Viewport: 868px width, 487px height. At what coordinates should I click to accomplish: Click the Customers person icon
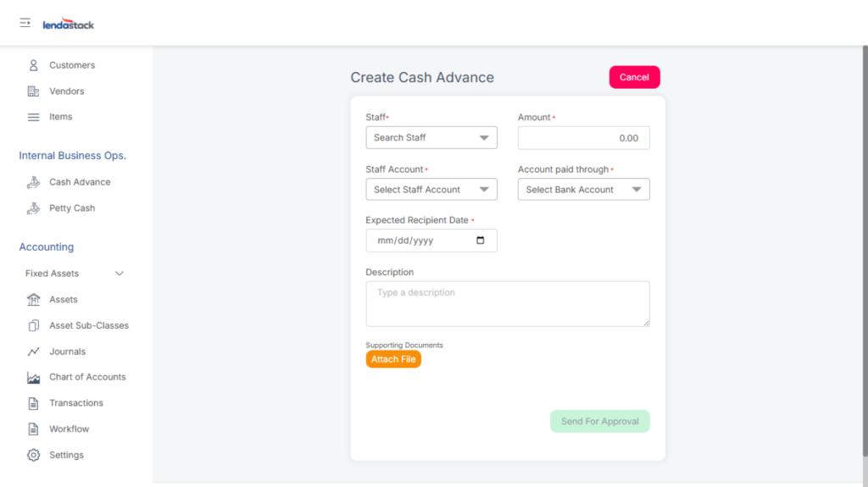[34, 65]
